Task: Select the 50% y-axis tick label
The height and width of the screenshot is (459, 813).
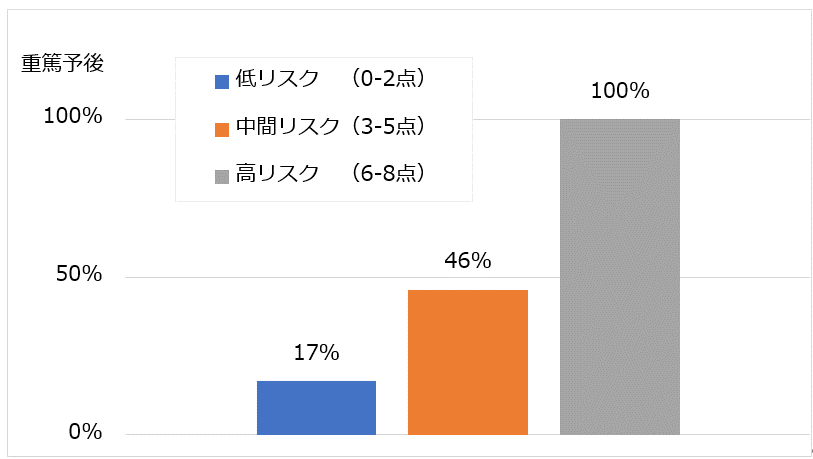Action: 79,275
